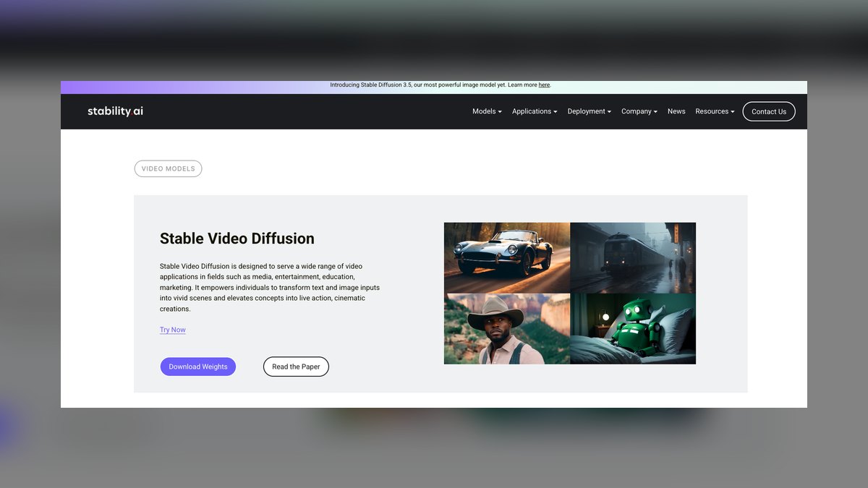Image resolution: width=868 pixels, height=488 pixels.
Task: Click the Contact Us button
Action: (x=769, y=111)
